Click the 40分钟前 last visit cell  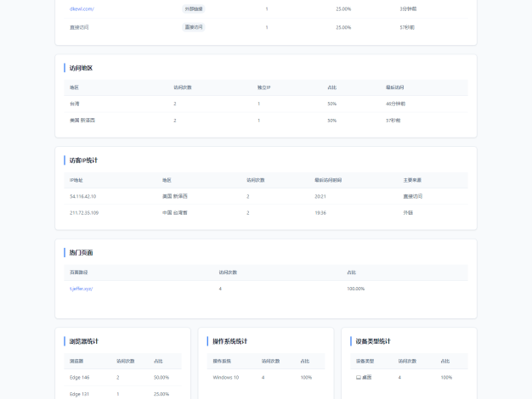click(396, 104)
